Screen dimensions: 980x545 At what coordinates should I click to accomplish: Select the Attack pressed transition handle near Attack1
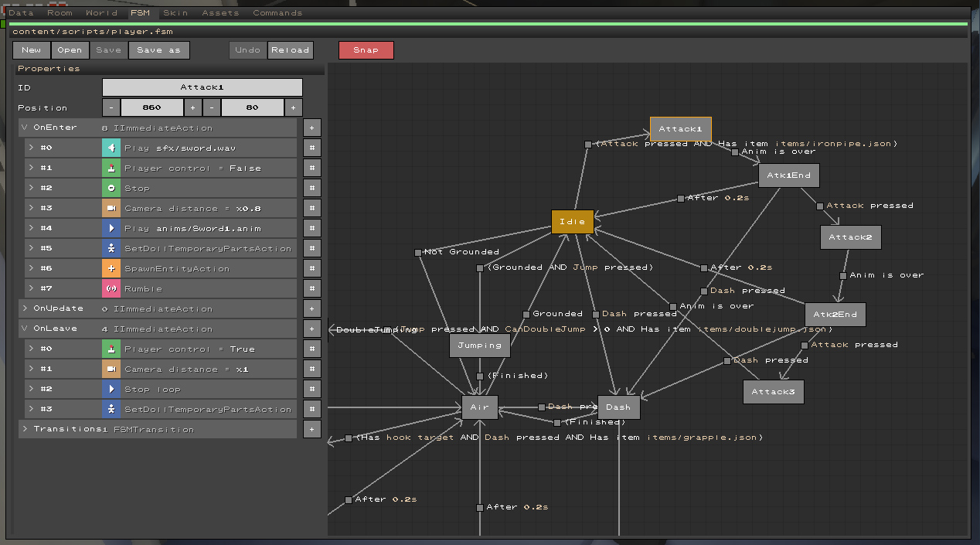click(588, 145)
